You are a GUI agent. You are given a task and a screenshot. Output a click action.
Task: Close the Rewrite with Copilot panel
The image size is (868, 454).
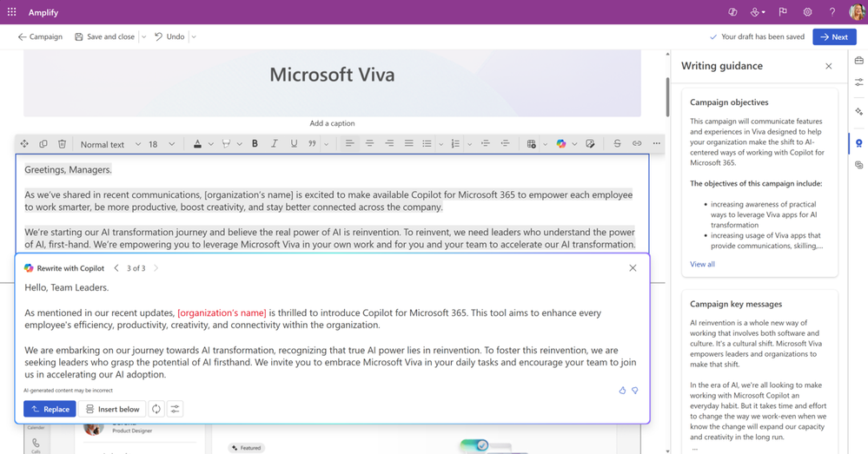633,268
